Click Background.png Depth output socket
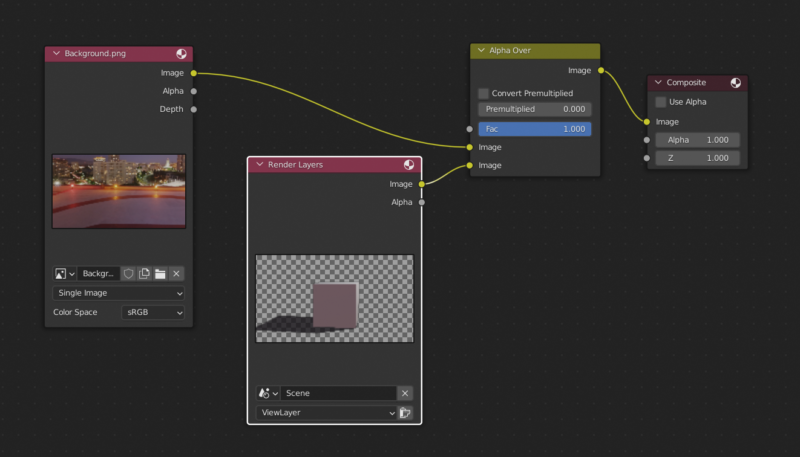This screenshot has width=800, height=457. pyautogui.click(x=193, y=109)
